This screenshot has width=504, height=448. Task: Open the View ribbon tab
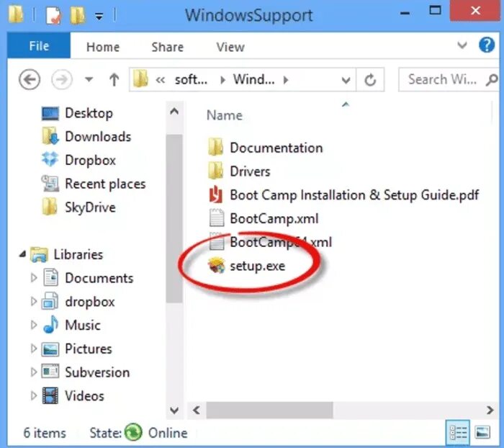tap(230, 47)
